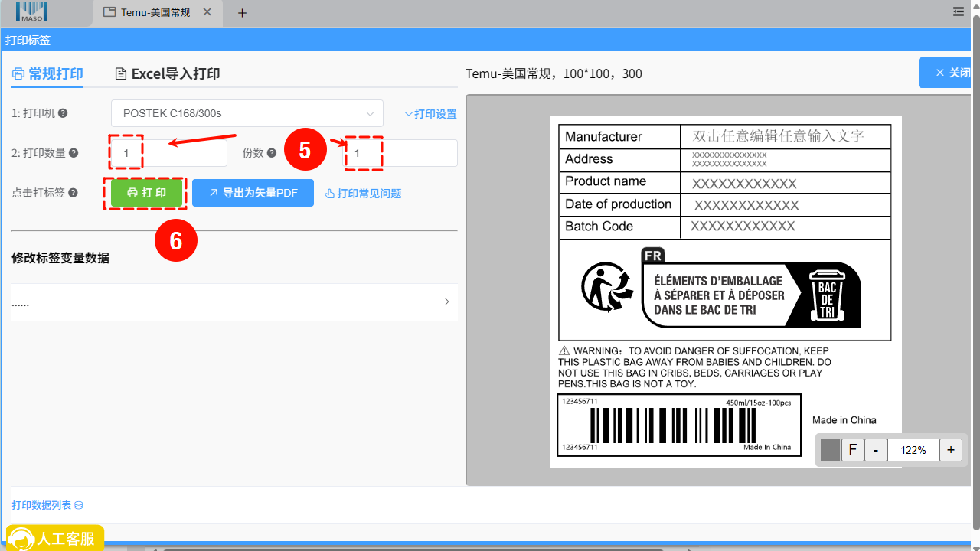This screenshot has width=980, height=551.
Task: Open 人工客服 chat button
Action: (x=55, y=538)
